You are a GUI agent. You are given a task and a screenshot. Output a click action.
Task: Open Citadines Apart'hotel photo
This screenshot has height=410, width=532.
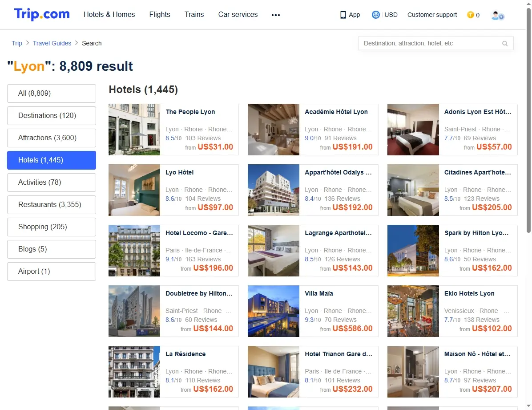click(413, 190)
